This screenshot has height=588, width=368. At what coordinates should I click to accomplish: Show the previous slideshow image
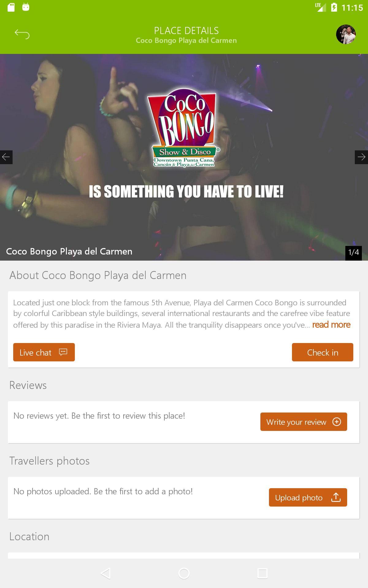click(x=6, y=157)
